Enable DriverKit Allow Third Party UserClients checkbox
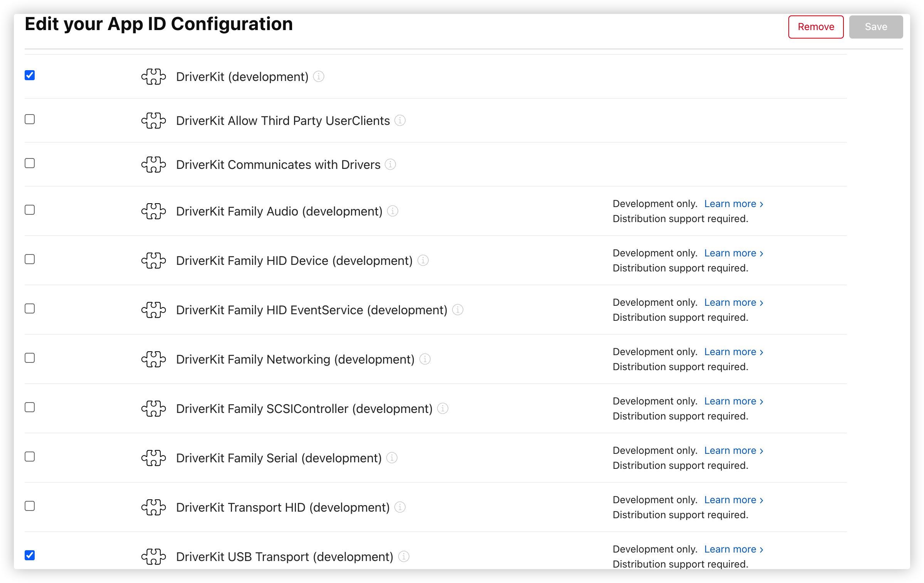The width and height of the screenshot is (924, 583). (x=30, y=119)
